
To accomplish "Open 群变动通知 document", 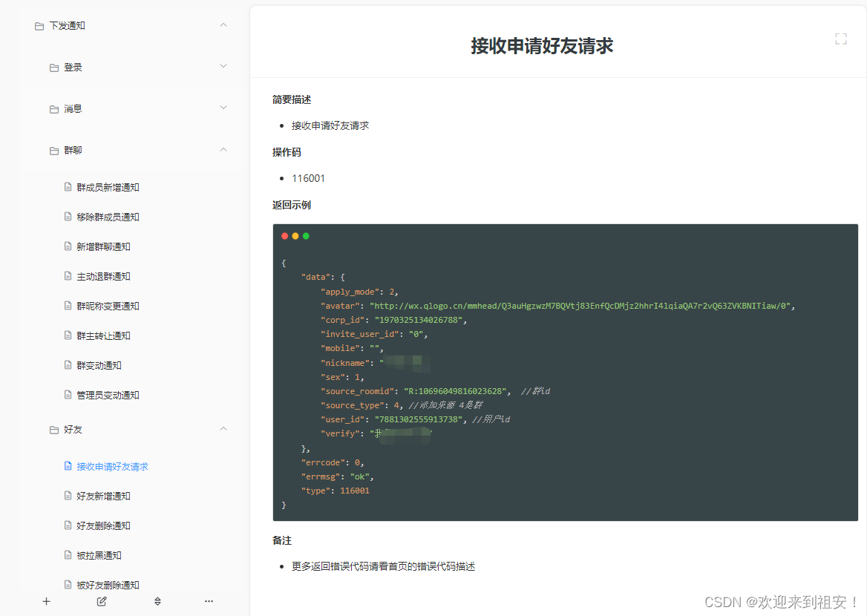I will pos(99,365).
